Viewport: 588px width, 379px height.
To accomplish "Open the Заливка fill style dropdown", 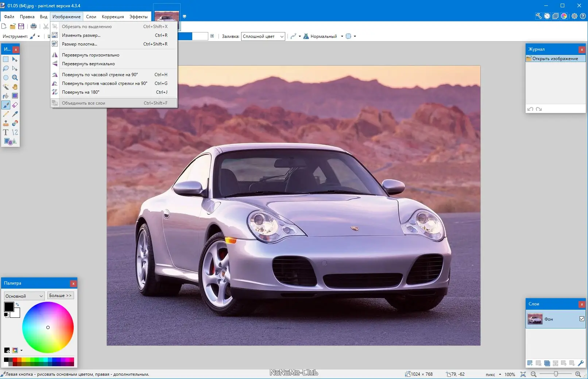I will [x=263, y=36].
